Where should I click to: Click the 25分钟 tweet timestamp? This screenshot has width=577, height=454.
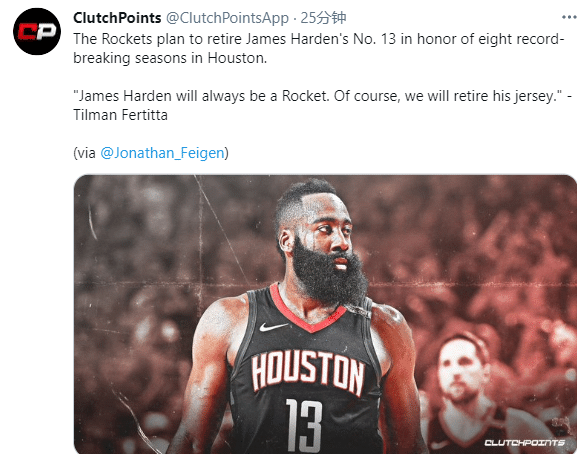[323, 18]
